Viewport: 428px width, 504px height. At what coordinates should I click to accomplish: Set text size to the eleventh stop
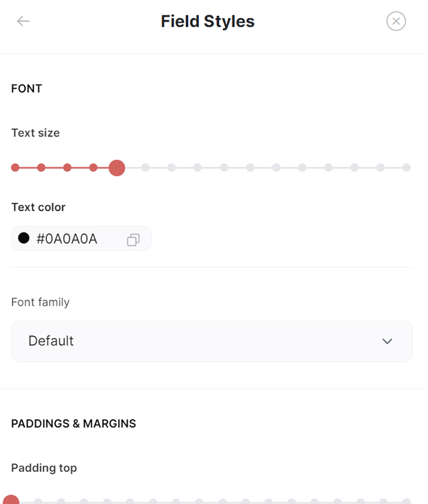[x=276, y=167]
